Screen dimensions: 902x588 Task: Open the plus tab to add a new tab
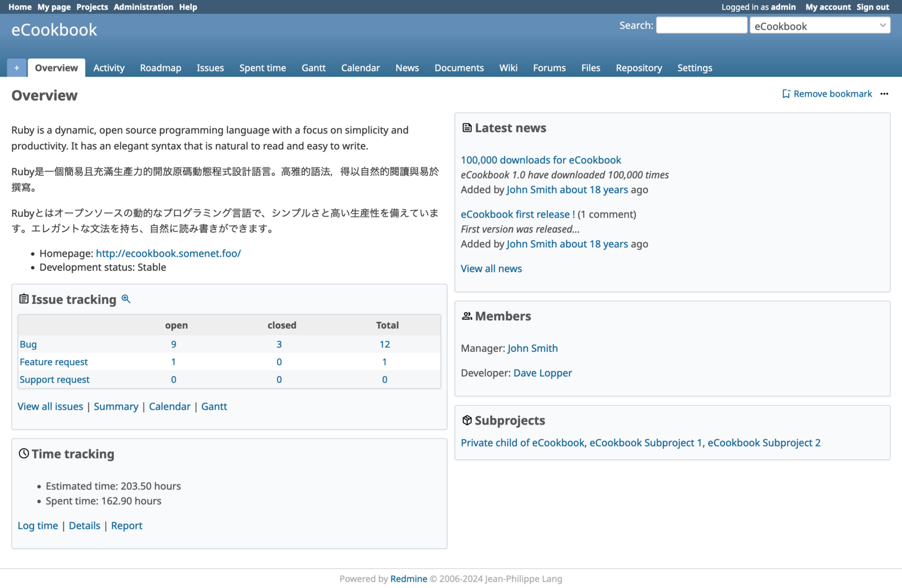16,67
